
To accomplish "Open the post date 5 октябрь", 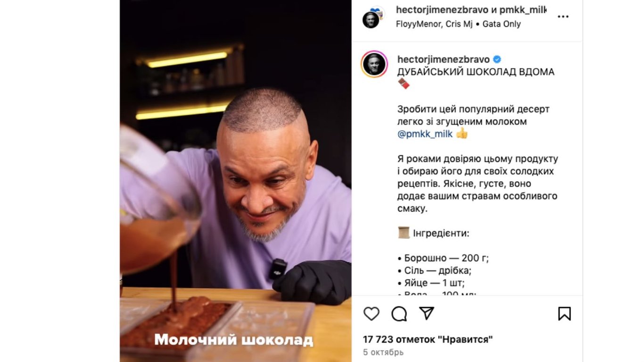I will coord(383,353).
